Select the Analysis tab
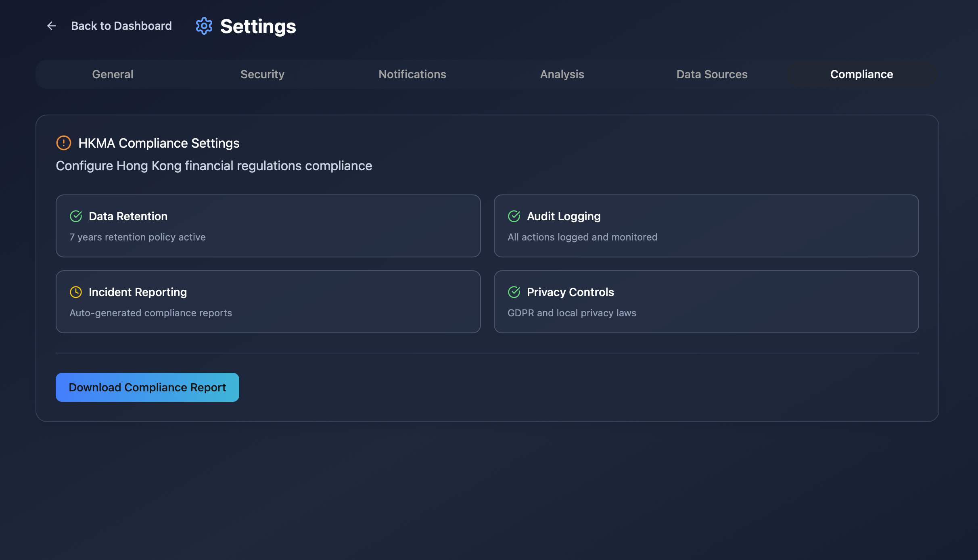The height and width of the screenshot is (560, 978). click(562, 74)
